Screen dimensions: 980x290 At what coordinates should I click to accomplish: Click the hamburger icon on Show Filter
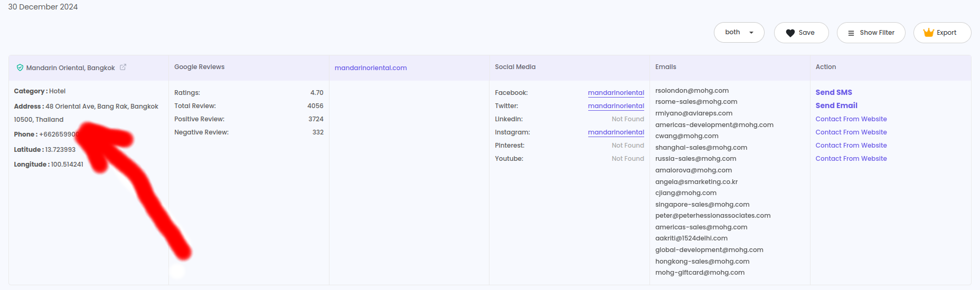coord(851,33)
